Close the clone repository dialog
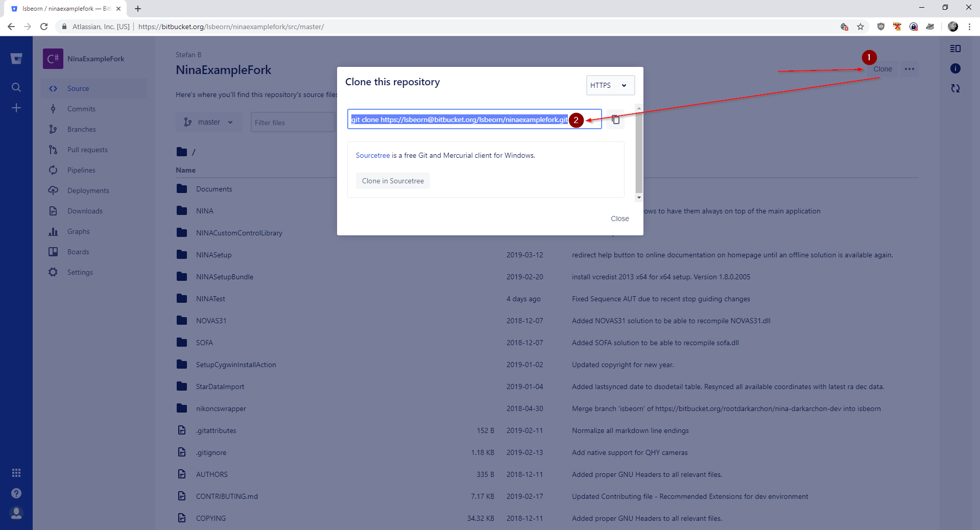Viewport: 980px width, 530px height. [620, 219]
